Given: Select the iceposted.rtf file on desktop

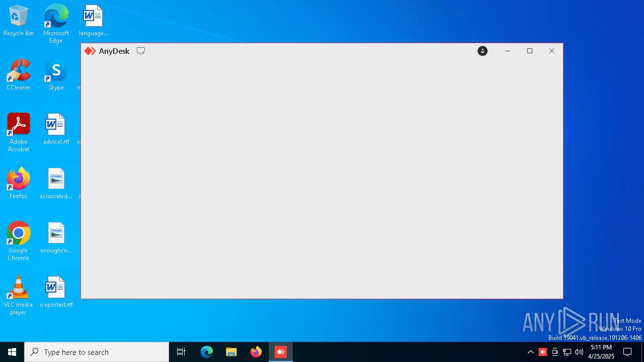Looking at the screenshot, I should [56, 292].
